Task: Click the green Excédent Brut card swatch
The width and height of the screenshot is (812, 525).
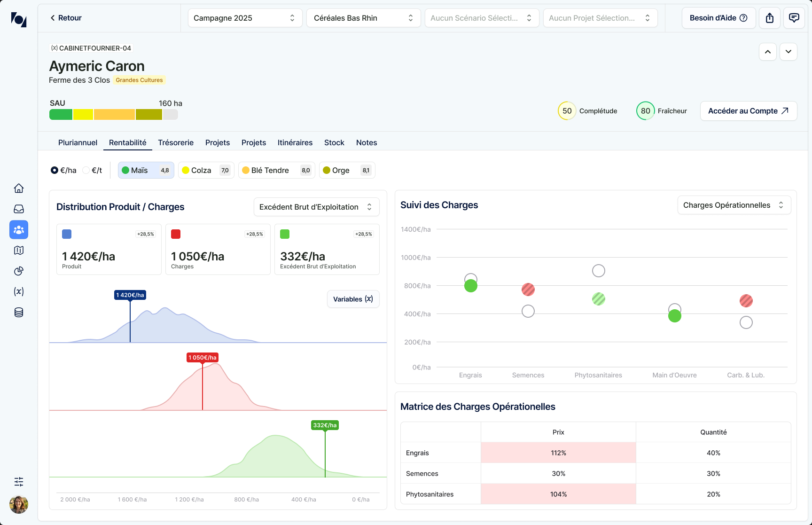Action: point(285,234)
